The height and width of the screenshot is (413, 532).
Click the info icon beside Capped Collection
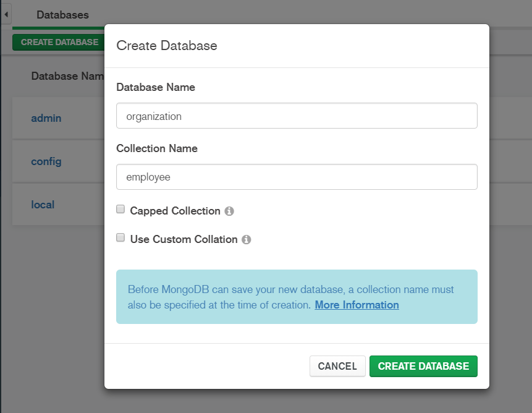pyautogui.click(x=229, y=211)
